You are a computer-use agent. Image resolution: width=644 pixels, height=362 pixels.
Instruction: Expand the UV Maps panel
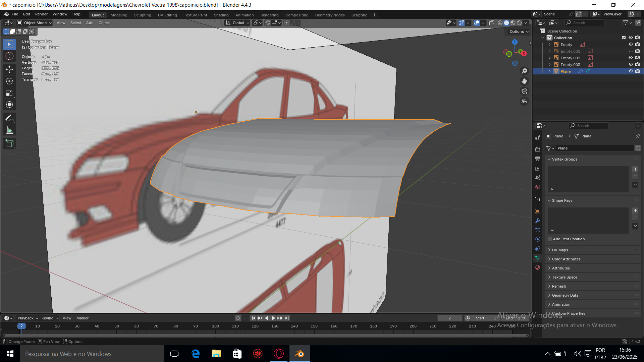[x=560, y=250]
